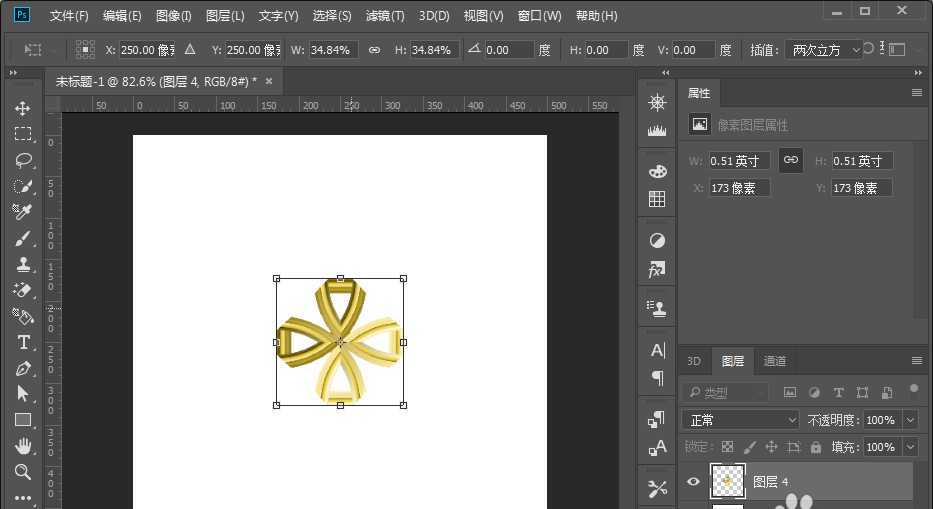Select the Move tool
933x509 pixels.
pyautogui.click(x=22, y=108)
